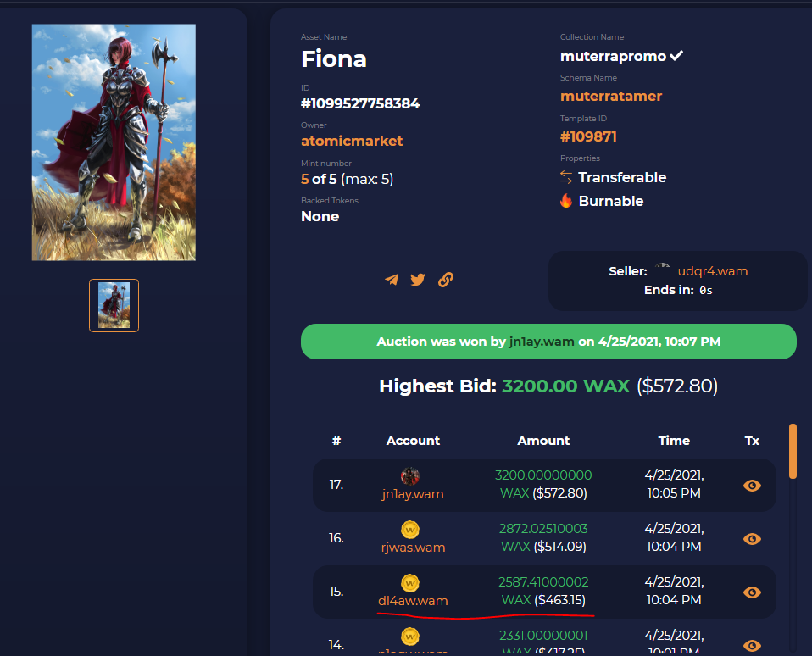This screenshot has height=656, width=812.
Task: View transaction for bid 16 eye icon
Action: (x=752, y=538)
